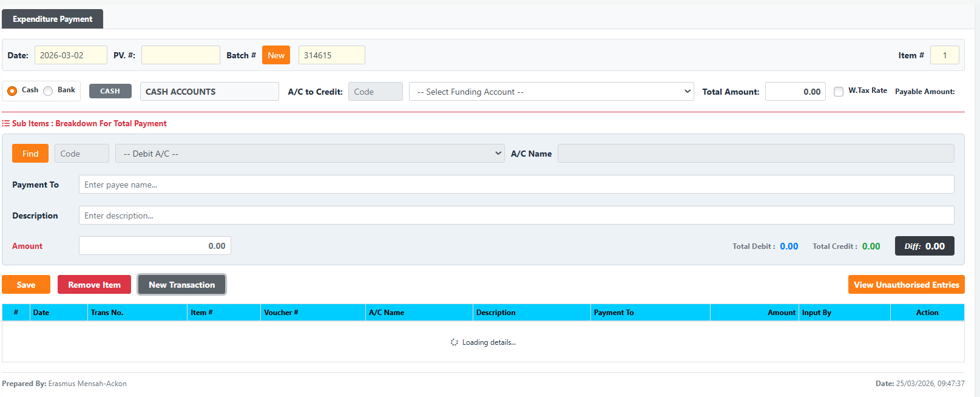Select the Bank radio button
The width and height of the screenshot is (980, 397).
(x=48, y=91)
